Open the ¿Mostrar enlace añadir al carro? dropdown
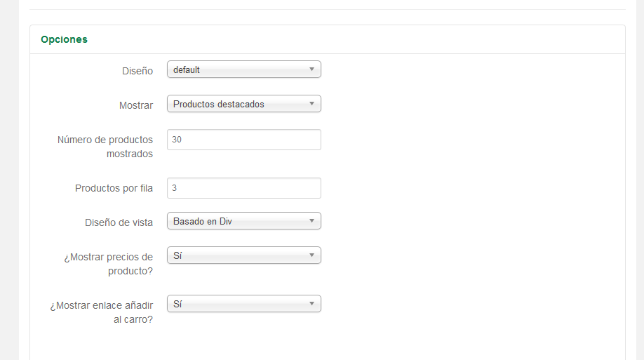Viewport: 644px width, 360px height. pos(244,304)
